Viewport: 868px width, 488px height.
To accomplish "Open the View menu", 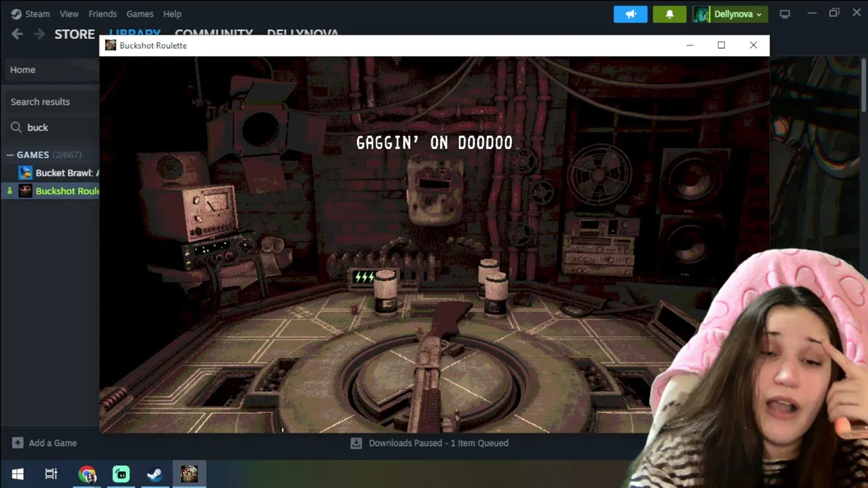I will pos(69,14).
